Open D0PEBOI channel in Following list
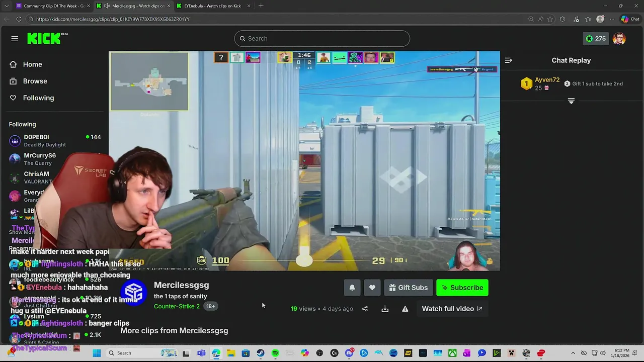The width and height of the screenshot is (644, 362). click(x=54, y=140)
